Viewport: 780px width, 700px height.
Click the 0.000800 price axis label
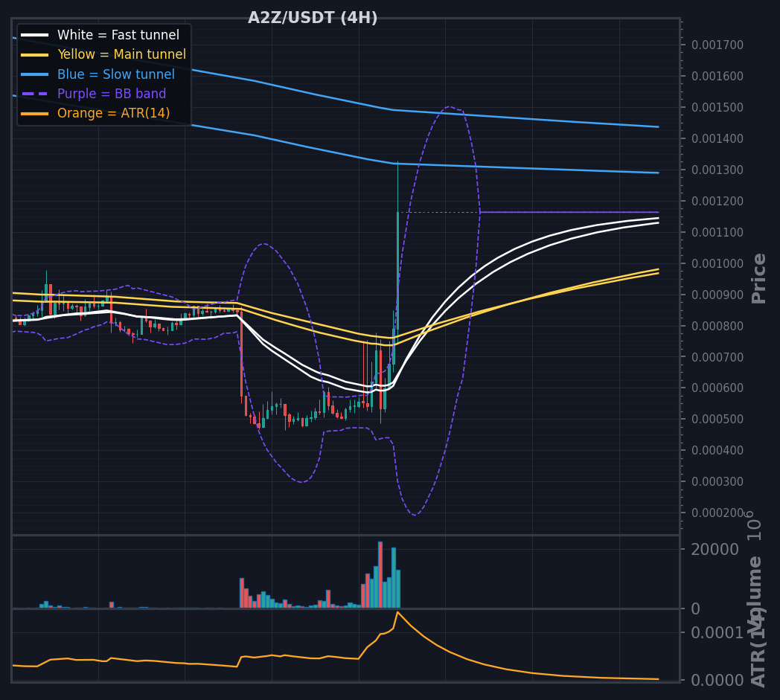[717, 326]
